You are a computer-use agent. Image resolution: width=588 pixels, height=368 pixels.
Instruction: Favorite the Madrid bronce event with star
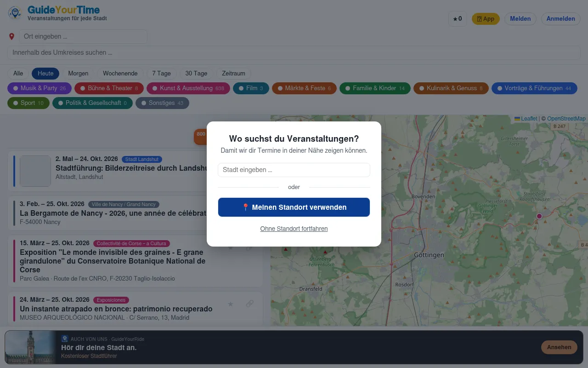point(231,304)
